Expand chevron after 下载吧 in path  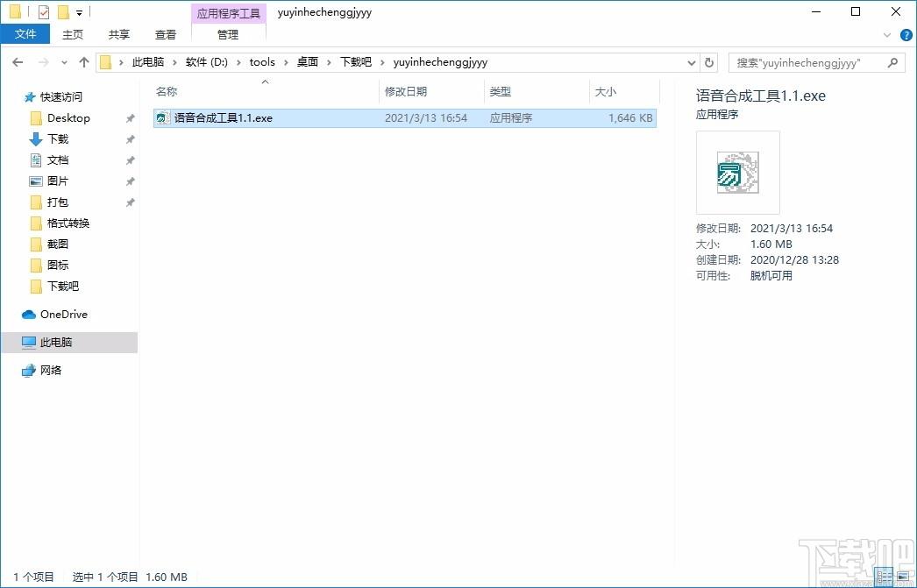382,62
